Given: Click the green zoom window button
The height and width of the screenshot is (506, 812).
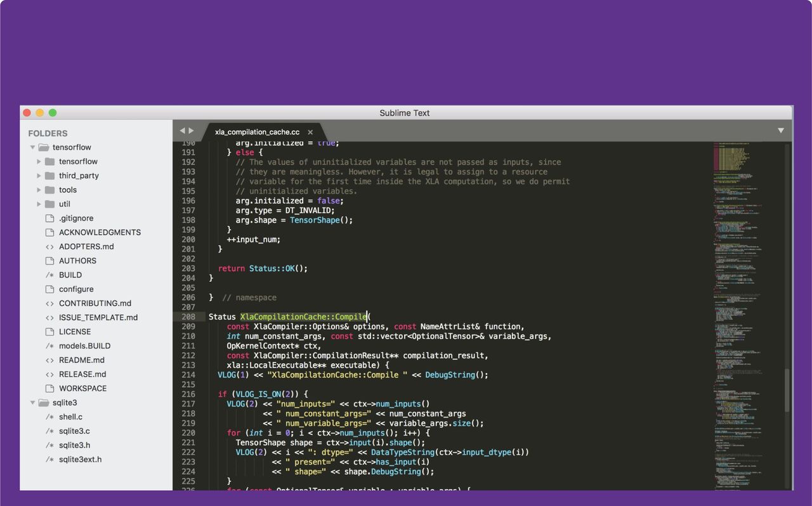Looking at the screenshot, I should [53, 113].
